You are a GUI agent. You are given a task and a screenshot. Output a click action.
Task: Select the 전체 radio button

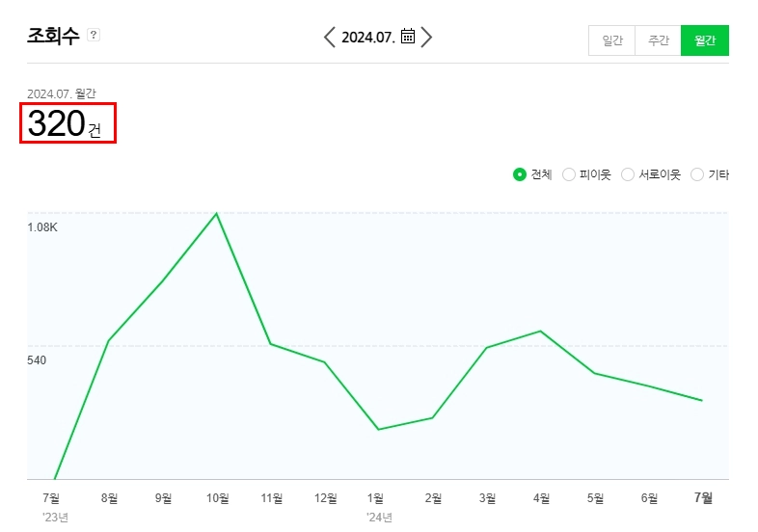[x=519, y=174]
